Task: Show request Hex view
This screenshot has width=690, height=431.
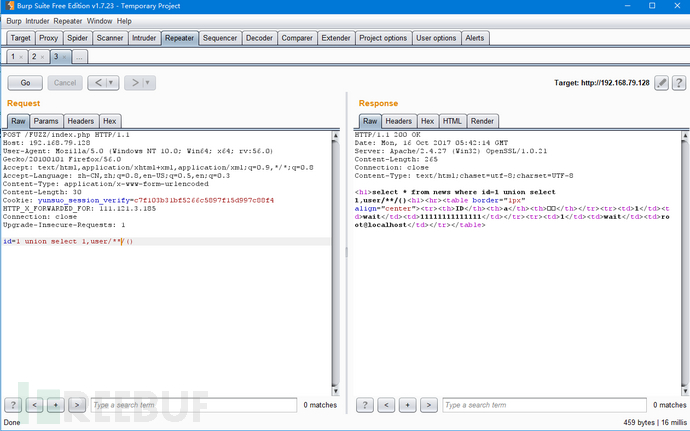Action: (110, 121)
